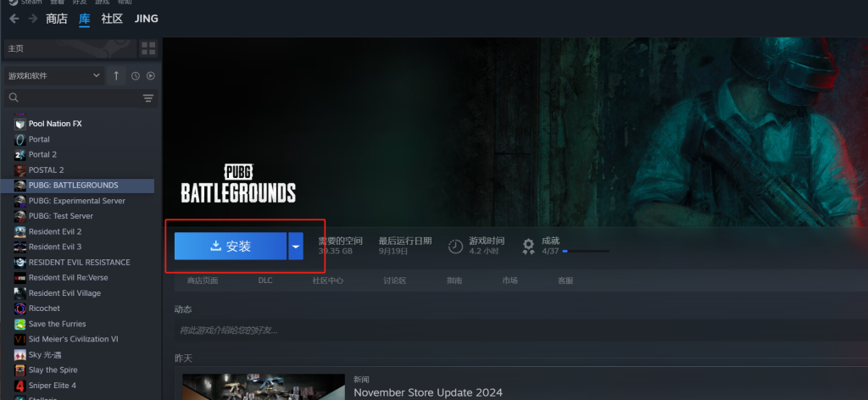Expand the arrow next to 安装
The image size is (868, 400).
(x=296, y=247)
